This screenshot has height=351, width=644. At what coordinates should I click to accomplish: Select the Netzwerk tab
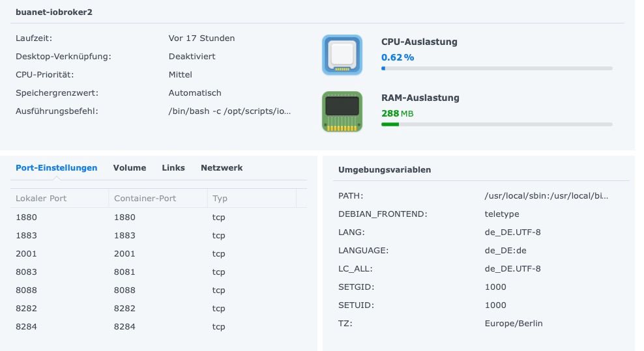[x=222, y=168]
